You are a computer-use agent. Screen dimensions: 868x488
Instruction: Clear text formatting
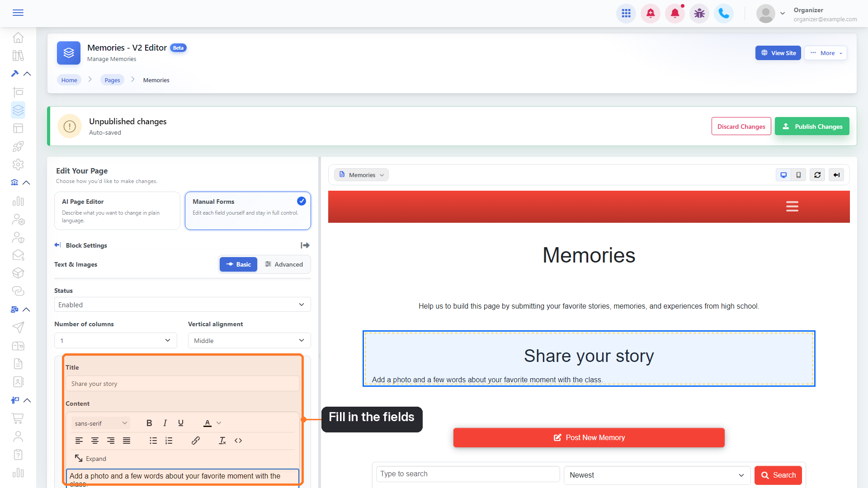click(222, 441)
